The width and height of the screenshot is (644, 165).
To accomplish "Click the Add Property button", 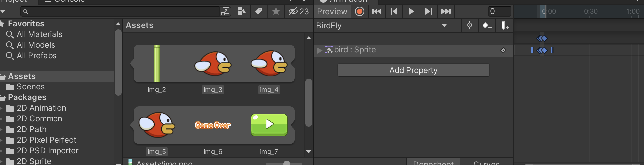I will point(413,70).
